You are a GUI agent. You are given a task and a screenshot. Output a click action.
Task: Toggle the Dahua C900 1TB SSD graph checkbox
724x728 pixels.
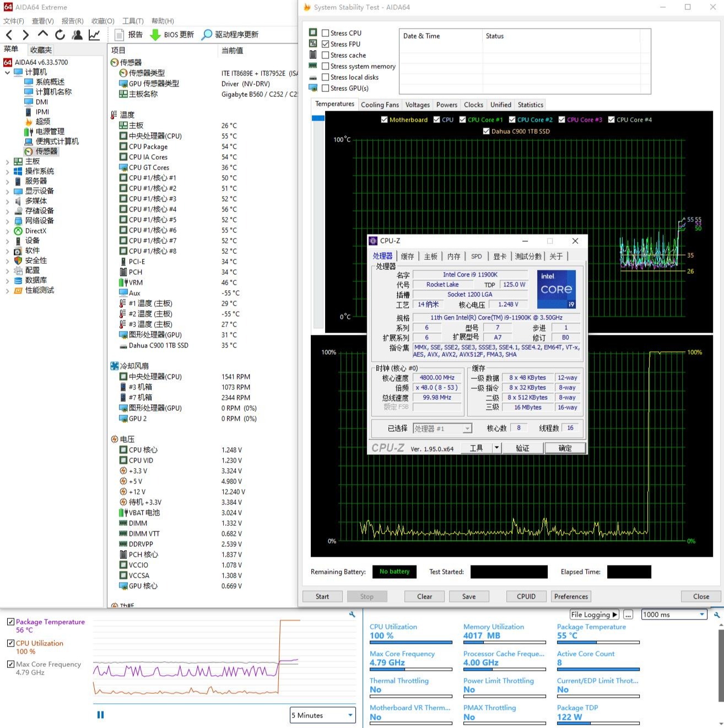(486, 131)
